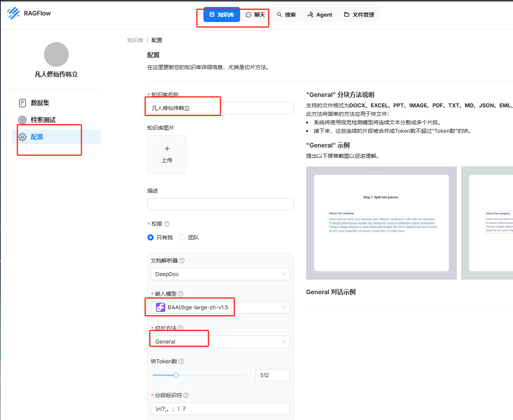The image size is (513, 420).
Task: Click the 知识库 database icon
Action: pyautogui.click(x=212, y=15)
